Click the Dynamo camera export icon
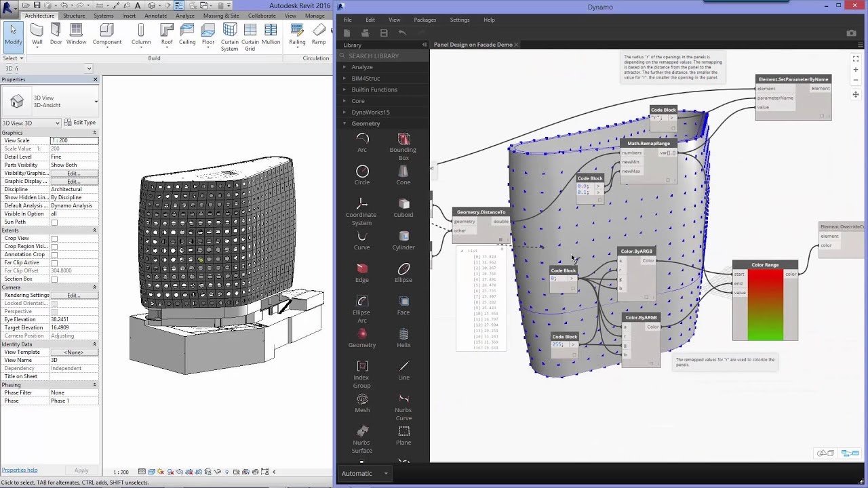Screen dimensions: 868x488 (852, 33)
